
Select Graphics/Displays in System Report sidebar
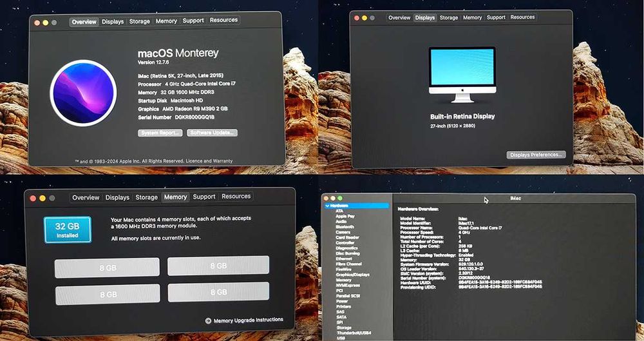[352, 275]
